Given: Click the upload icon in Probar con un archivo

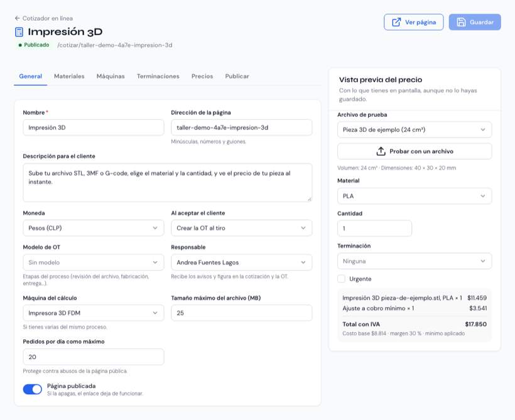Looking at the screenshot, I should [381, 151].
